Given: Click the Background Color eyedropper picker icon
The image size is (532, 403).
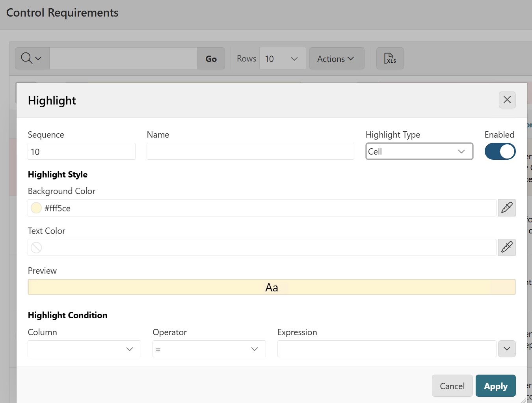Looking at the screenshot, I should 507,208.
